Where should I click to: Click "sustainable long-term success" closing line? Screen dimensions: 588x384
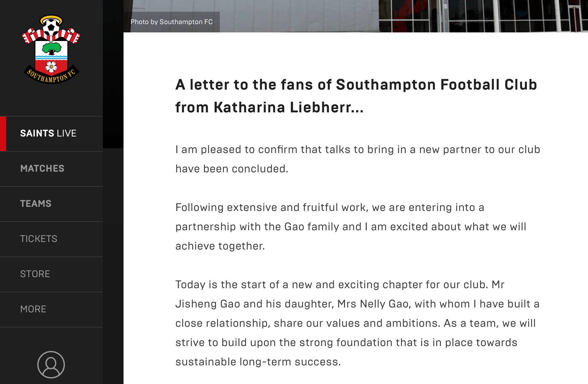coord(258,362)
